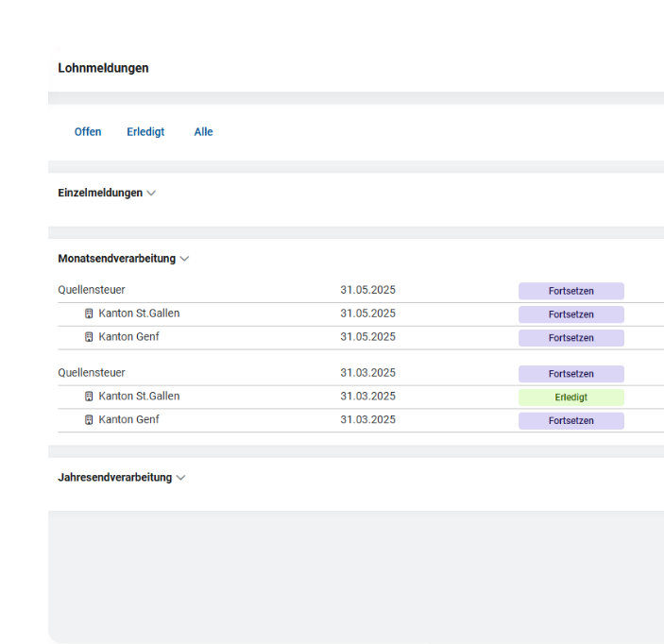Collapse the Einzelmeldungen section chevron
The height and width of the screenshot is (644, 664).
(151, 193)
